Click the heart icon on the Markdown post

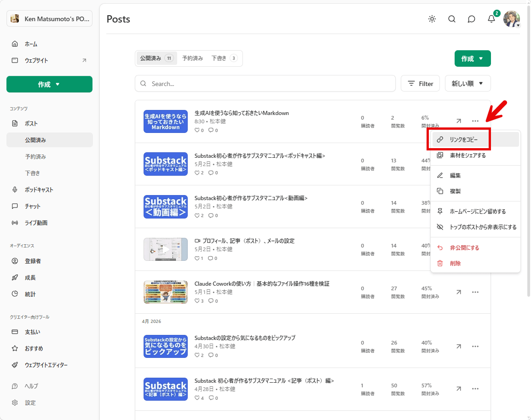tap(197, 130)
